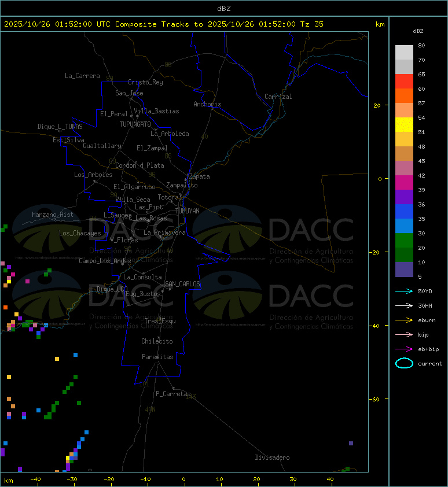Viewport: 448px width, 487px height.
Task: Pick the slate 10 dBZ legend swatch
Action: click(x=404, y=270)
